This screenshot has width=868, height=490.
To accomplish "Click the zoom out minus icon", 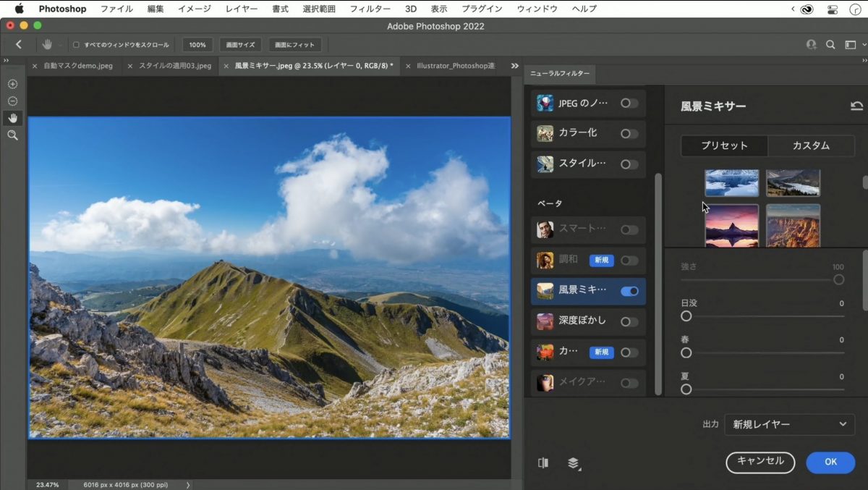I will (12, 101).
